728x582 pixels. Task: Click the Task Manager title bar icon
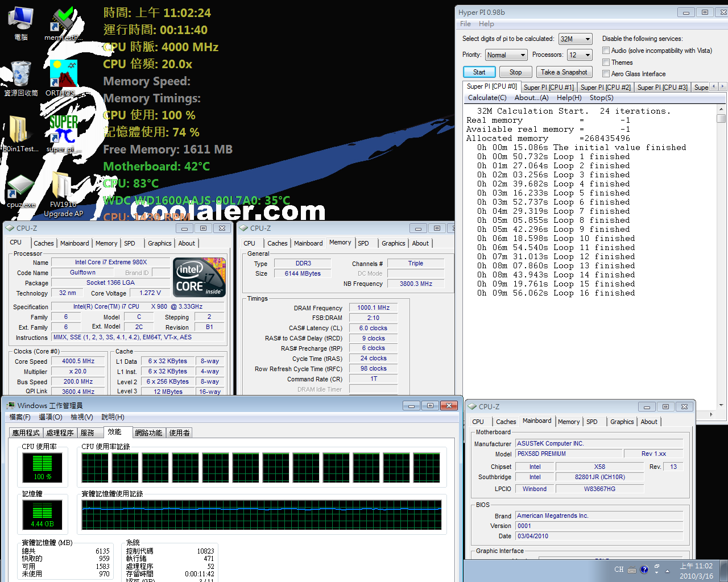10,405
